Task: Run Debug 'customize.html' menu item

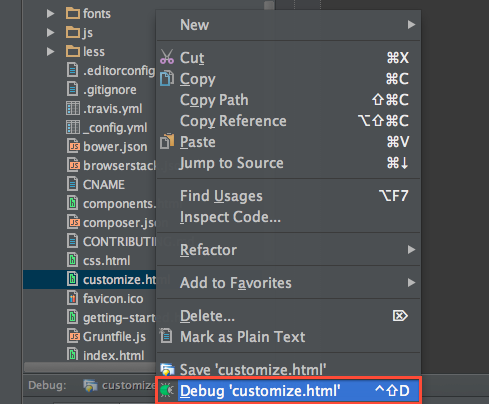Action: click(288, 390)
